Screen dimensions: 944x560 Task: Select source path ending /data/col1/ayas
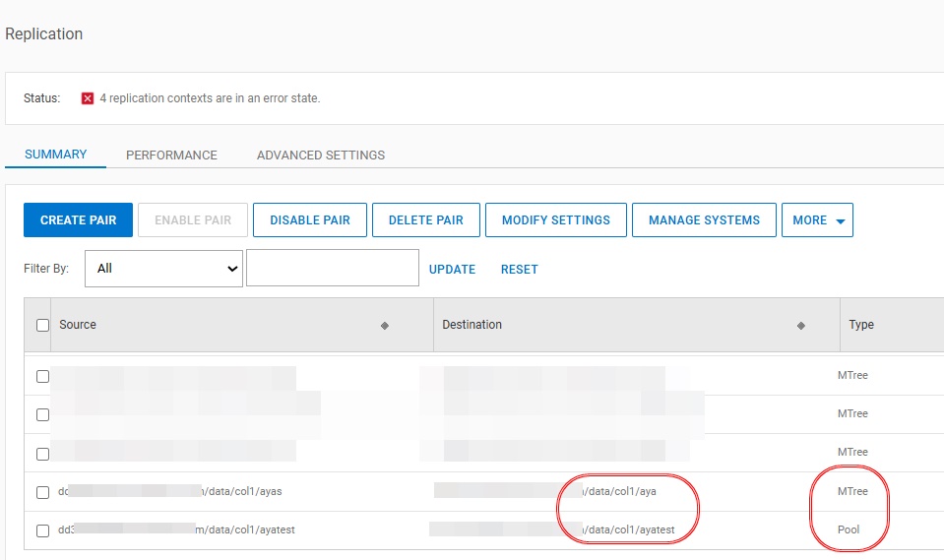click(x=169, y=491)
